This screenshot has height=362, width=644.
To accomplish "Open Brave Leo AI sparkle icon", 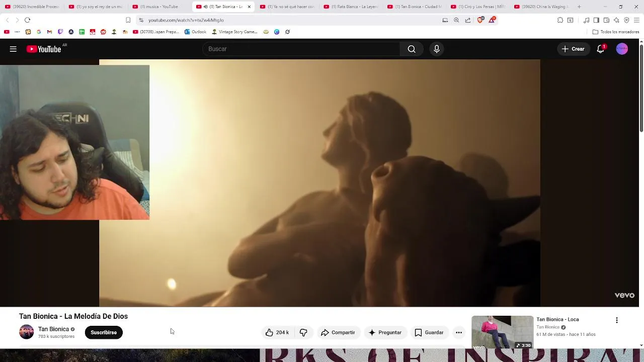I will coord(616,20).
